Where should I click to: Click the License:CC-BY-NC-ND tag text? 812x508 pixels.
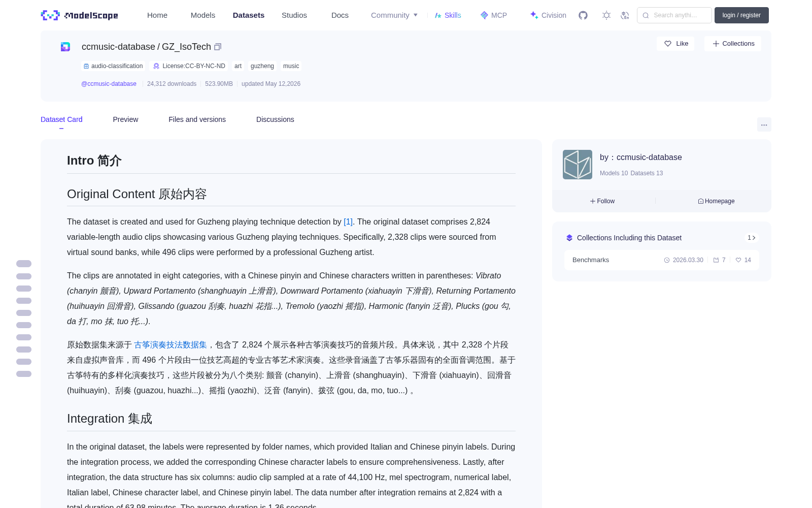[194, 66]
